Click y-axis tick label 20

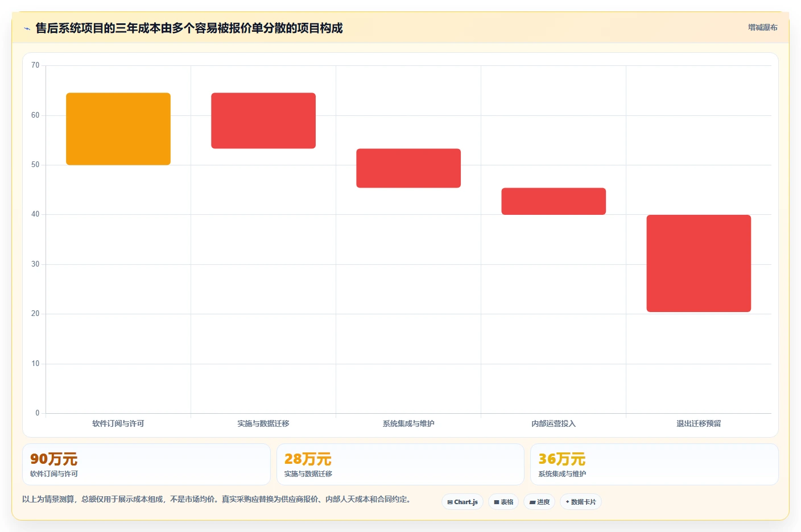[35, 314]
